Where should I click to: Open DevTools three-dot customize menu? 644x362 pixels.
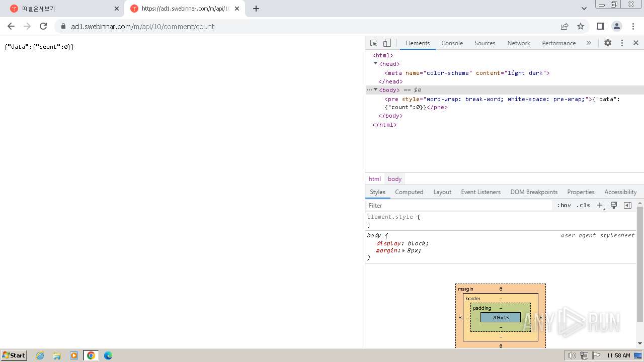click(622, 43)
